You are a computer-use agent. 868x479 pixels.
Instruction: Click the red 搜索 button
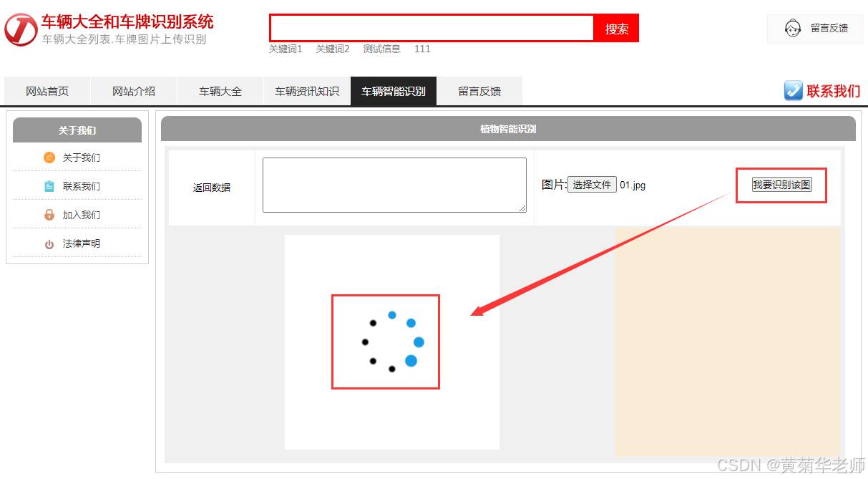[617, 29]
